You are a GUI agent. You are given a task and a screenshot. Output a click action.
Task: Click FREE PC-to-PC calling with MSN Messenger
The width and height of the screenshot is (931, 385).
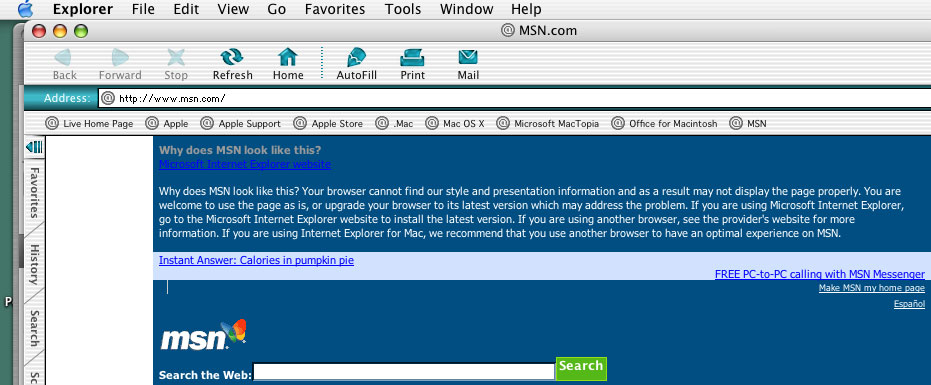(819, 274)
